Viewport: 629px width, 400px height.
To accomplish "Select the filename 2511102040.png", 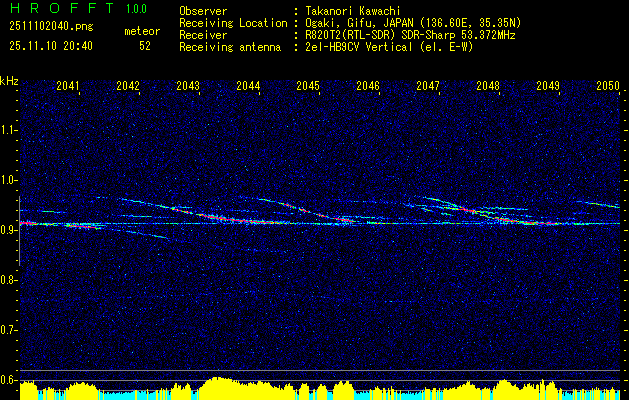I will [51, 27].
